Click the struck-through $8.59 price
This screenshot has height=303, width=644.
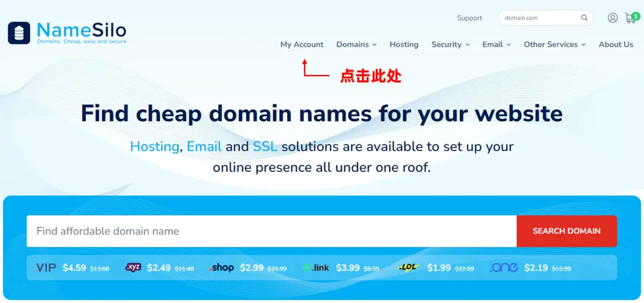[x=371, y=269]
